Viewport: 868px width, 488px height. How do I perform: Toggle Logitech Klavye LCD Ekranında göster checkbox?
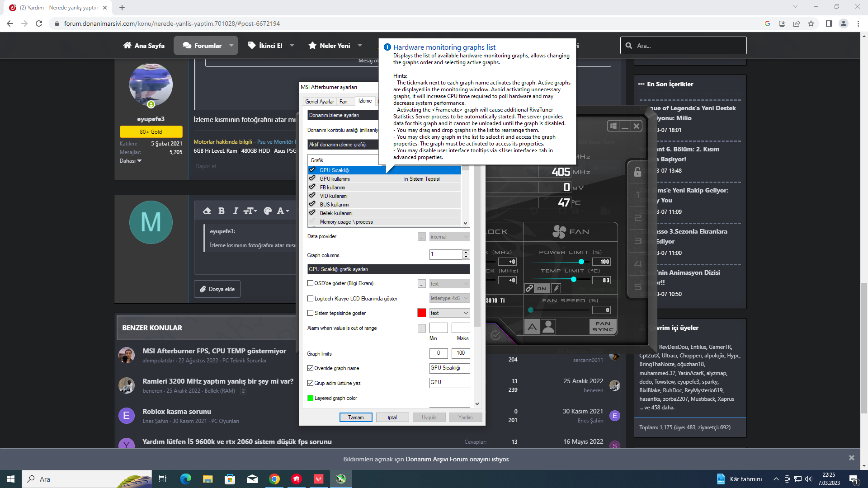coord(310,299)
